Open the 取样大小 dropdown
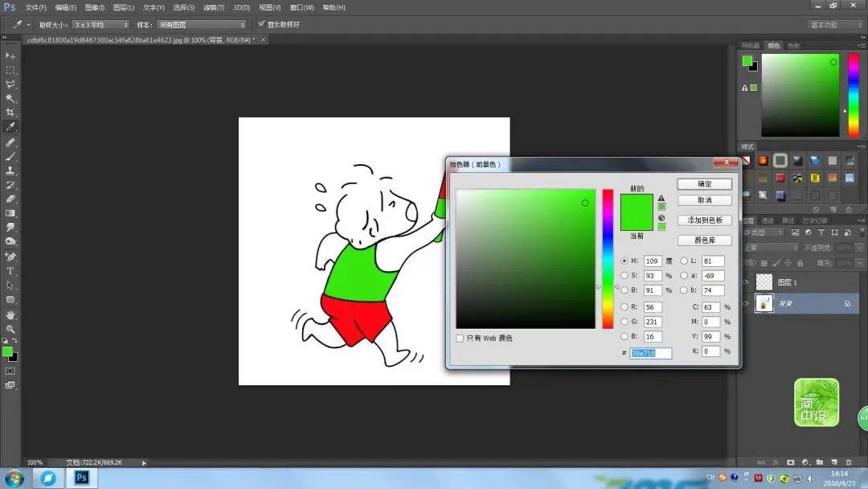 coord(100,25)
